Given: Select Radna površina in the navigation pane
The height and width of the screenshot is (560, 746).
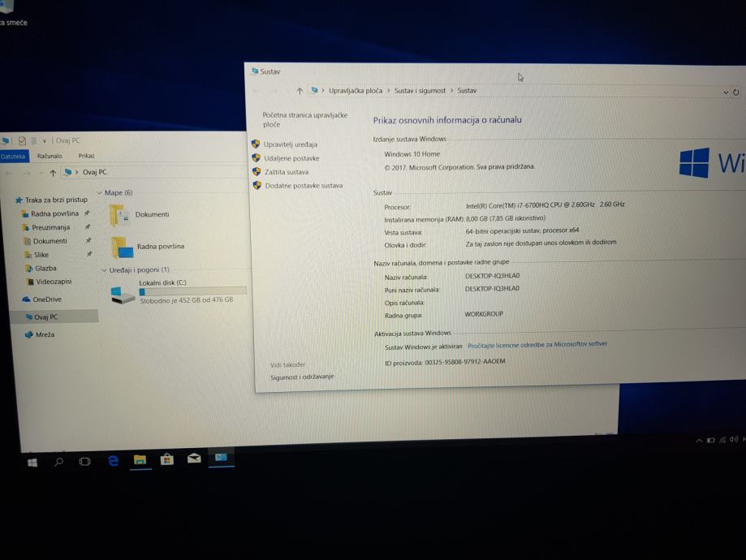Looking at the screenshot, I should coord(50,213).
